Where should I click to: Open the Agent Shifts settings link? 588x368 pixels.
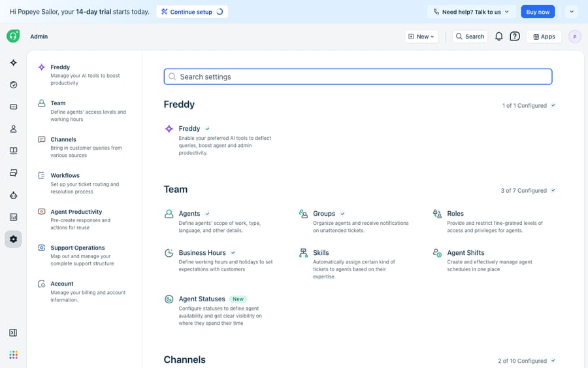[465, 252]
